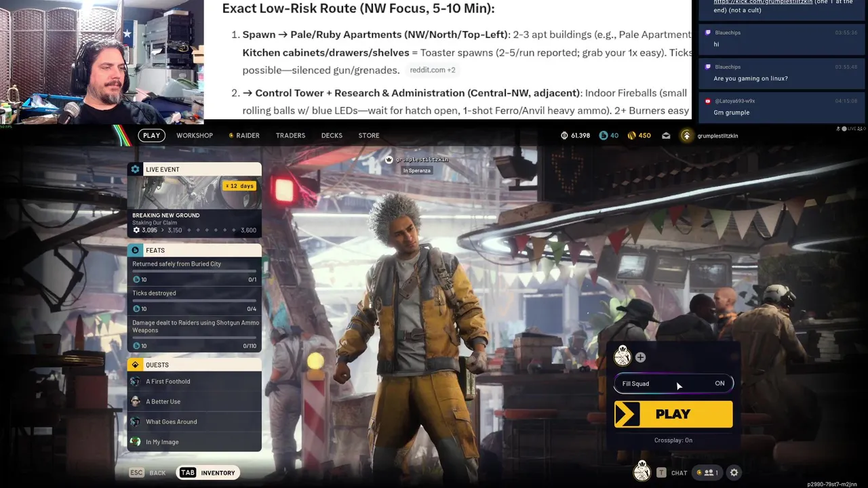Click the In My Image quest giver portrait
The image size is (868, 488).
pos(136,442)
